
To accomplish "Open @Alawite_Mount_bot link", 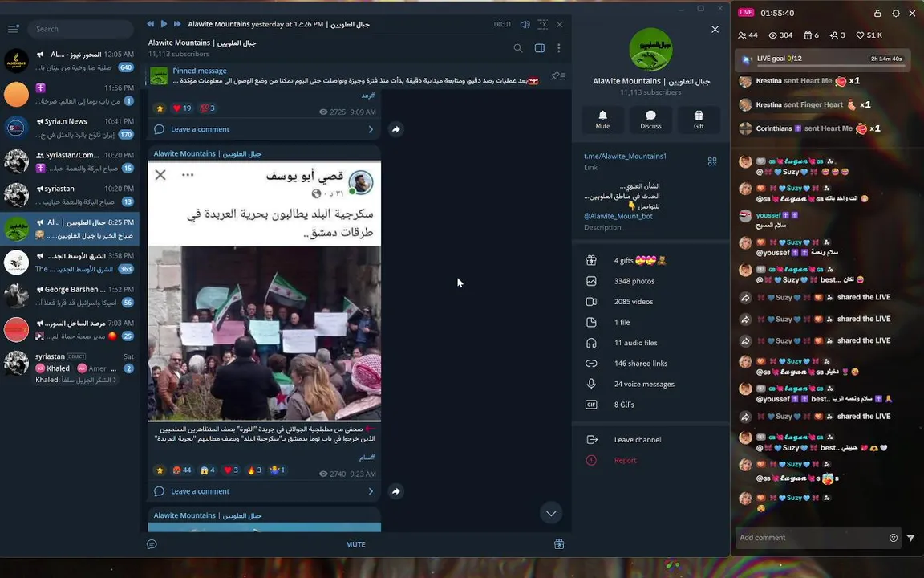I will tap(618, 216).
